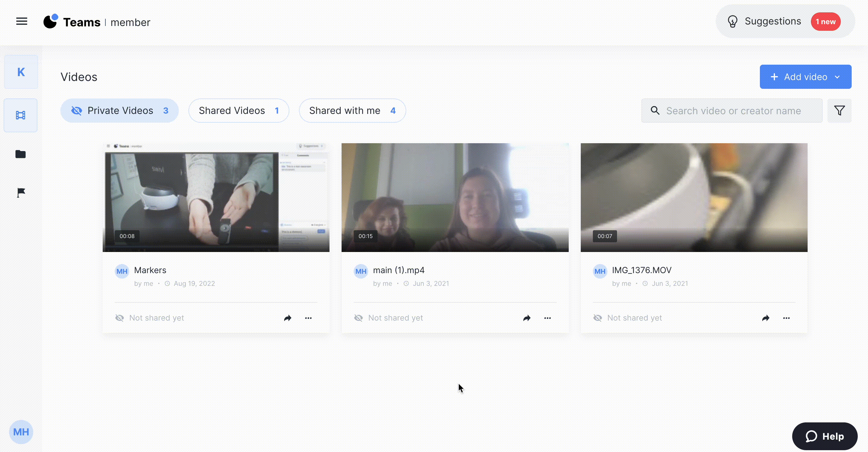
Task: Open the folders section in sidebar
Action: [21, 154]
